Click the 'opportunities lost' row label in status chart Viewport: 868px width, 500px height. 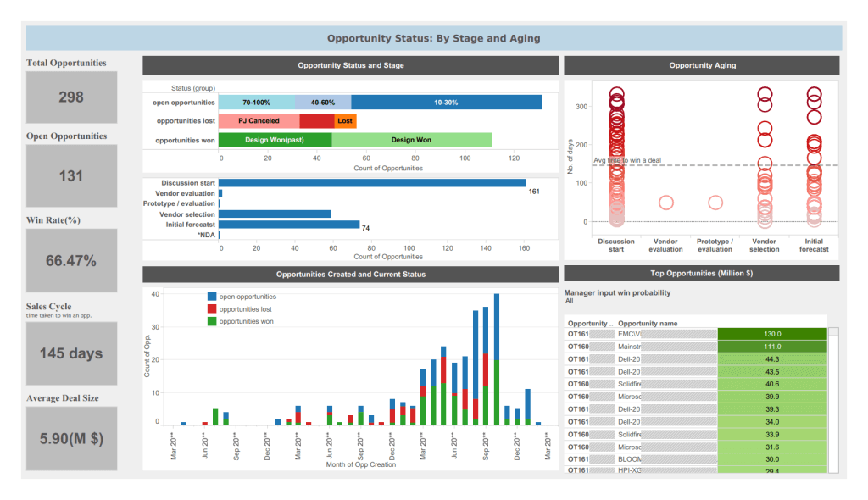[x=186, y=120]
